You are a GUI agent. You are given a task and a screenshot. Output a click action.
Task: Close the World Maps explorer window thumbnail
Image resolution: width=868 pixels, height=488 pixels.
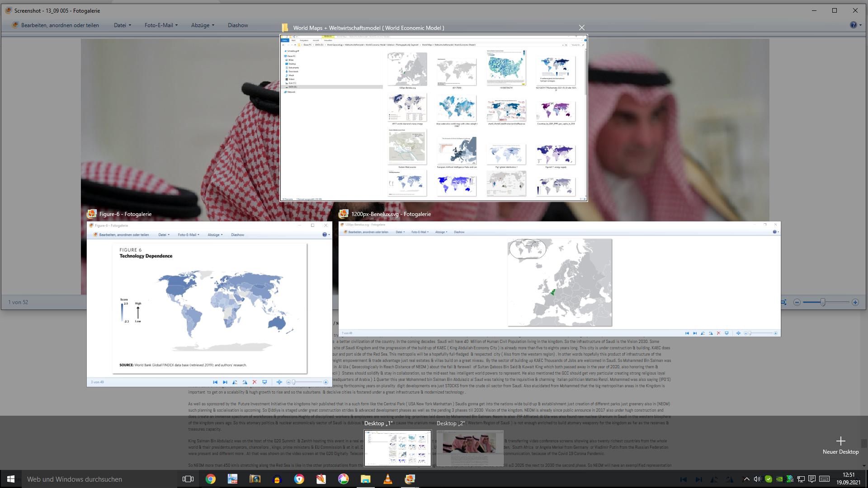pyautogui.click(x=582, y=28)
